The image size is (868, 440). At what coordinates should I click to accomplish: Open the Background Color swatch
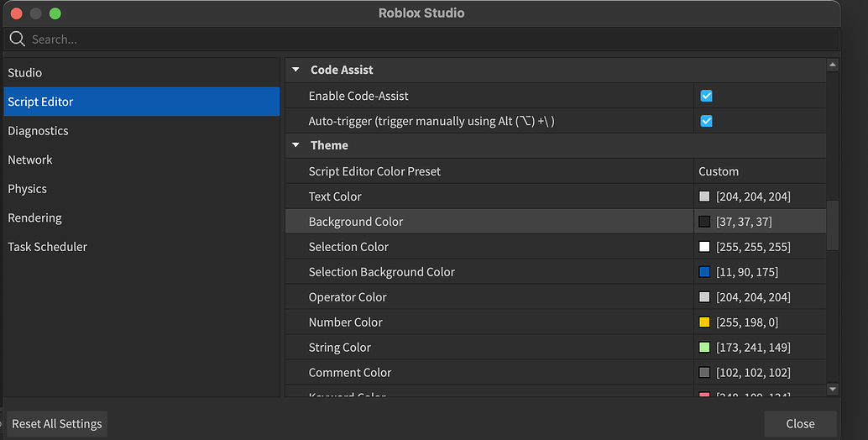point(704,222)
